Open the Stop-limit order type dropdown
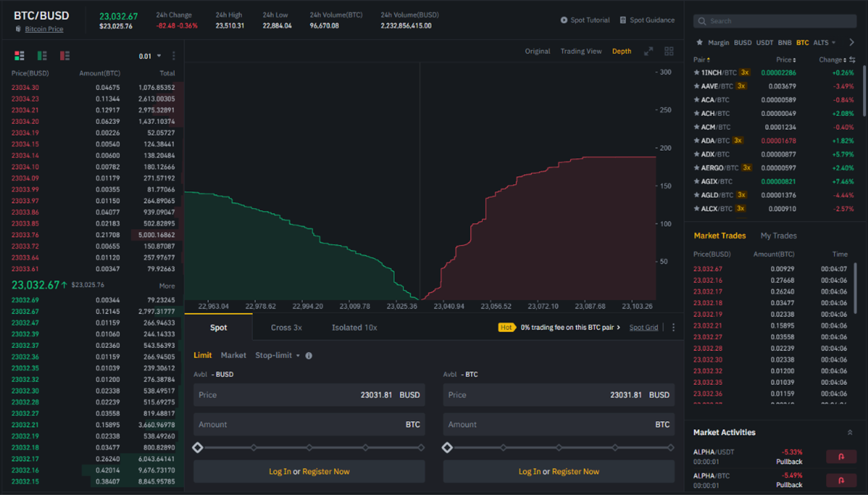 coord(276,355)
